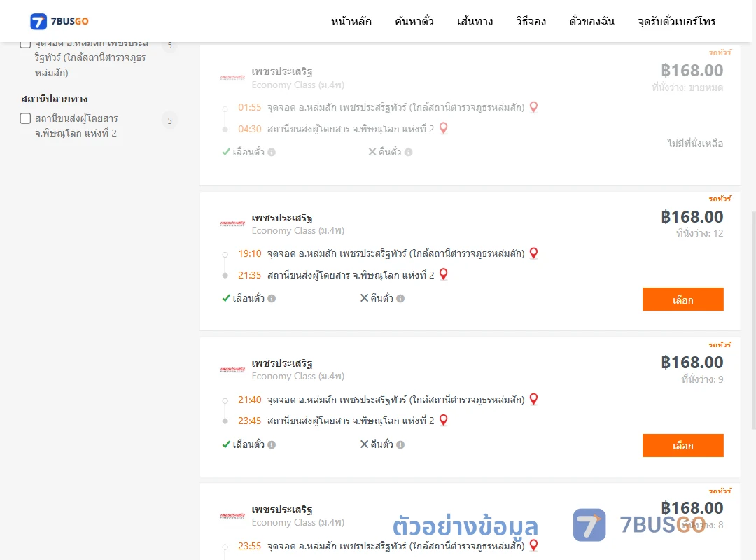Click the 19:10 departure time
756x560 pixels.
pyautogui.click(x=250, y=253)
